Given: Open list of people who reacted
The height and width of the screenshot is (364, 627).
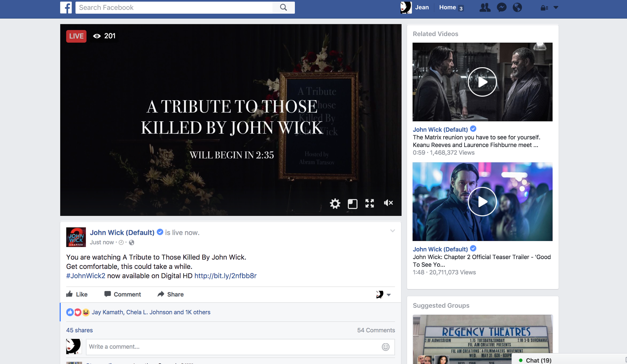Looking at the screenshot, I should tap(151, 312).
